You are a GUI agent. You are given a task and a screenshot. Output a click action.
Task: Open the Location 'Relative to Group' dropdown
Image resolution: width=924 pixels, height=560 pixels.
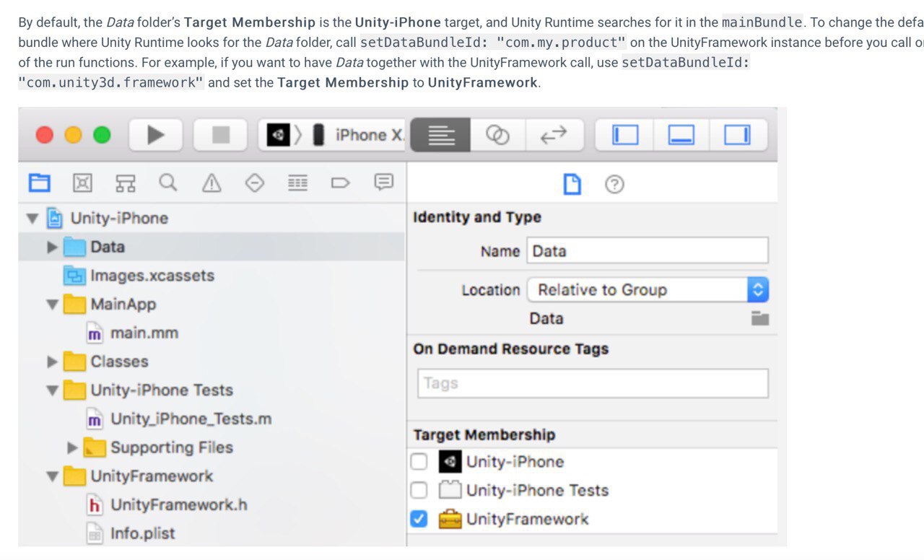[648, 290]
